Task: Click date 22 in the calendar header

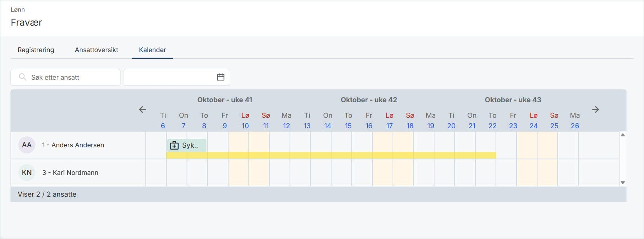Action: [492, 126]
